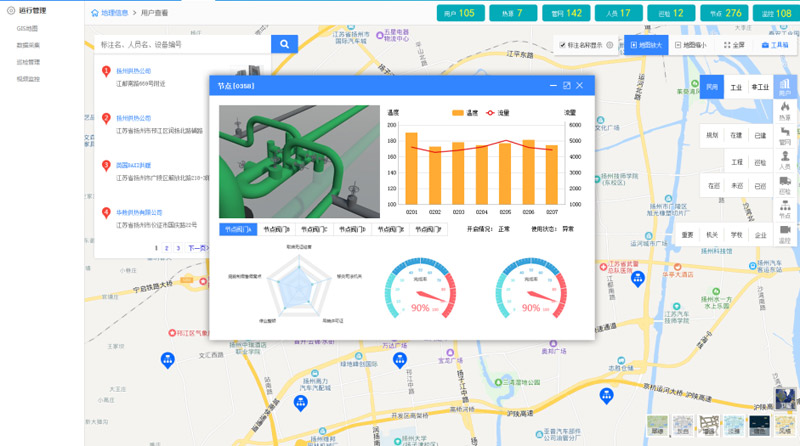Select the 热源 heat source sidebar icon
800x446 pixels.
(785, 111)
